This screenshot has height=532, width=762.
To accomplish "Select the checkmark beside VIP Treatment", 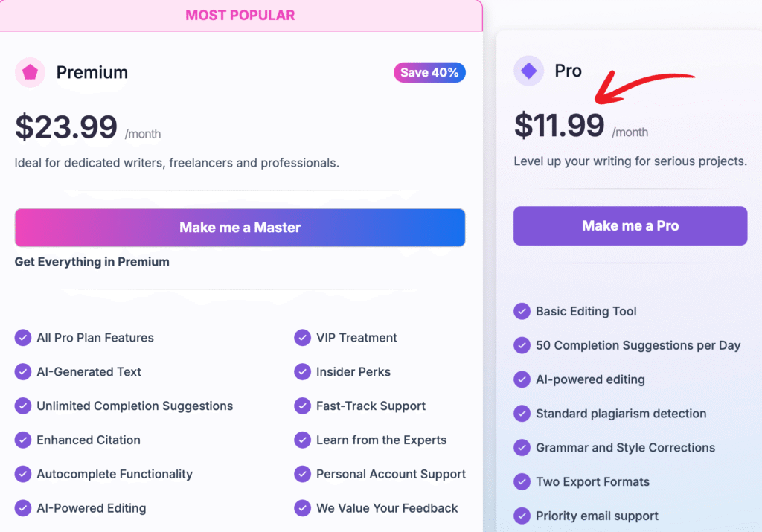I will tap(302, 338).
